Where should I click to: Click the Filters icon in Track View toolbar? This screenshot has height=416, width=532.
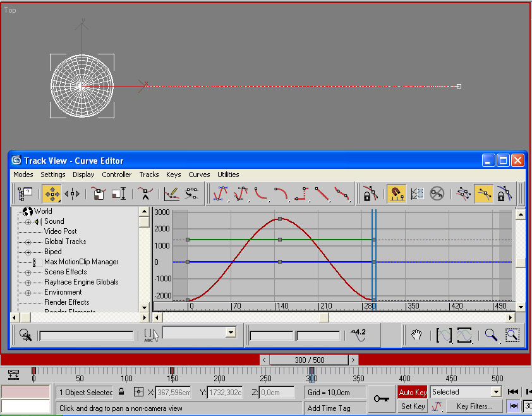(x=25, y=194)
